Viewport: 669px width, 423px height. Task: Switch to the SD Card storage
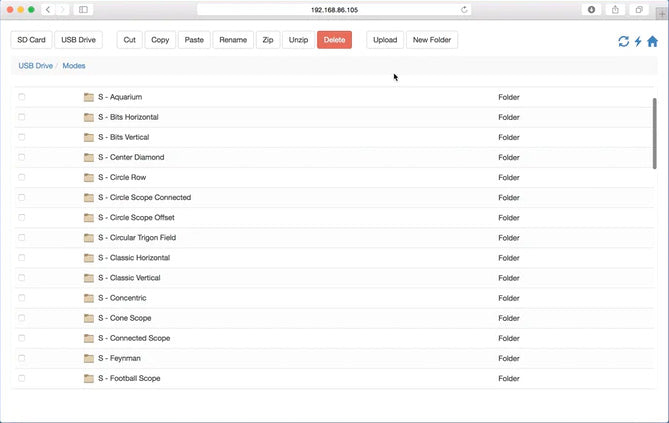[30, 40]
